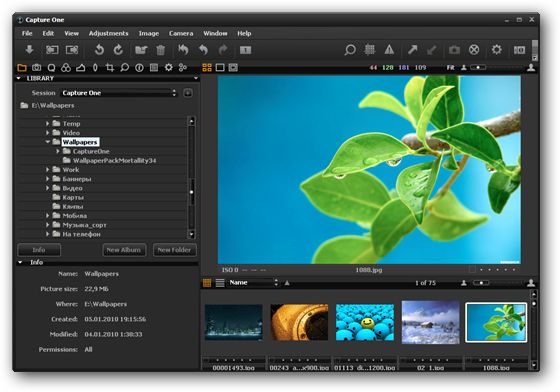
Task: Click the New Folder button
Action: point(174,250)
